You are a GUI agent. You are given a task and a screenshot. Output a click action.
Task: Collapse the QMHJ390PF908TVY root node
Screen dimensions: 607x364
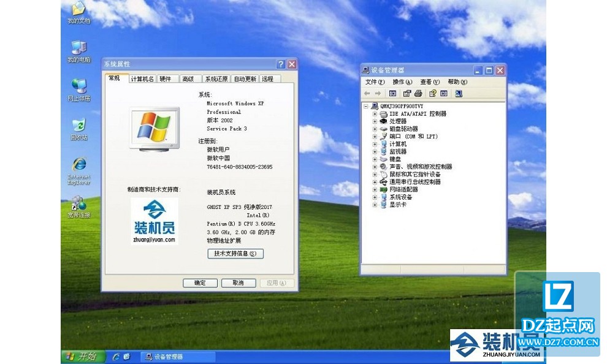click(x=366, y=106)
